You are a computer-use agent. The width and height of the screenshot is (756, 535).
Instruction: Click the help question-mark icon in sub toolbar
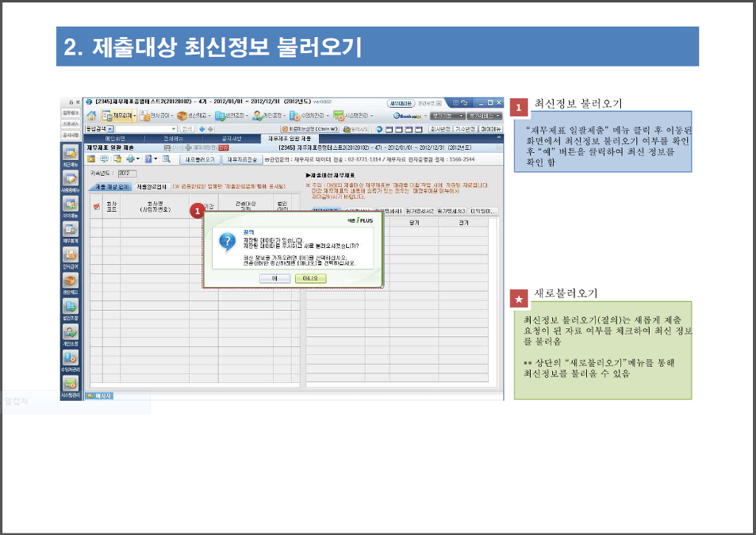(149, 159)
